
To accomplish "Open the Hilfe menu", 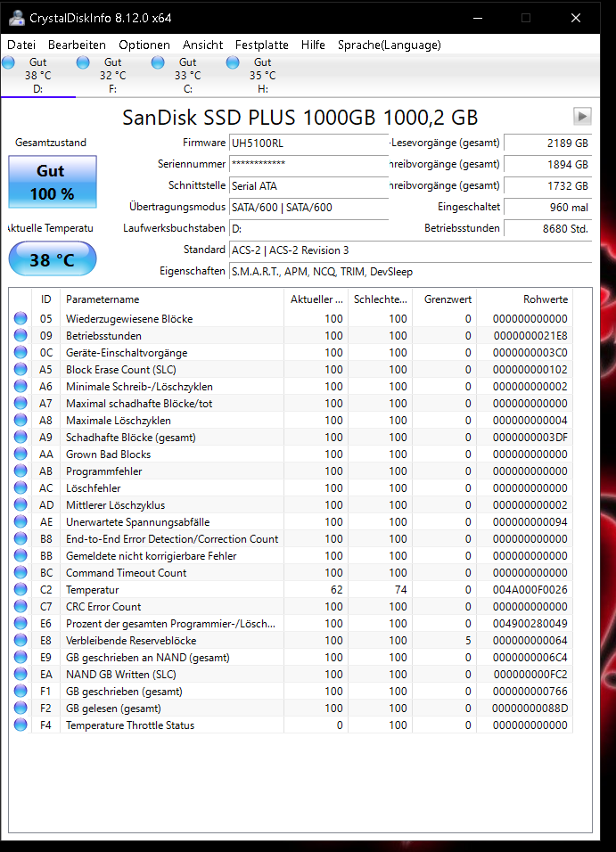I will [313, 45].
